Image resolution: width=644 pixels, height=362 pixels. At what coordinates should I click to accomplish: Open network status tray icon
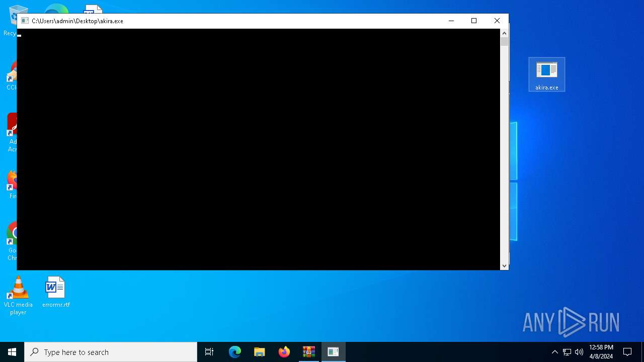[567, 352]
